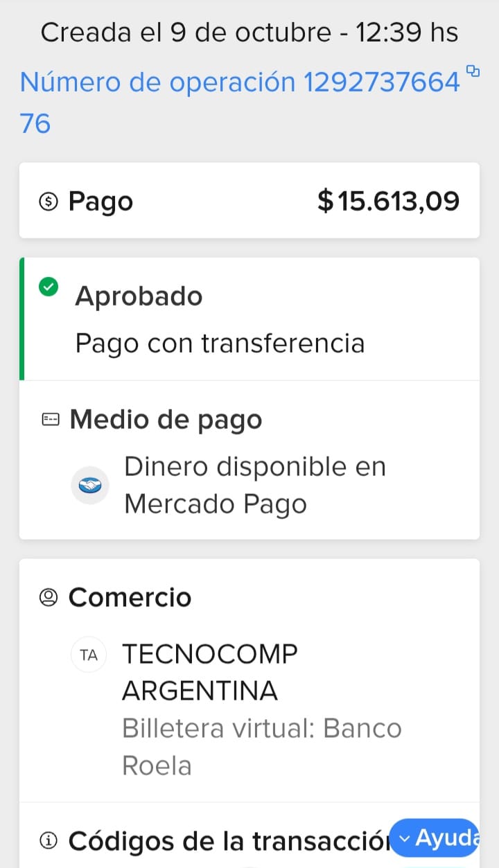
Task: Select the Aprobado status label
Action: (139, 296)
